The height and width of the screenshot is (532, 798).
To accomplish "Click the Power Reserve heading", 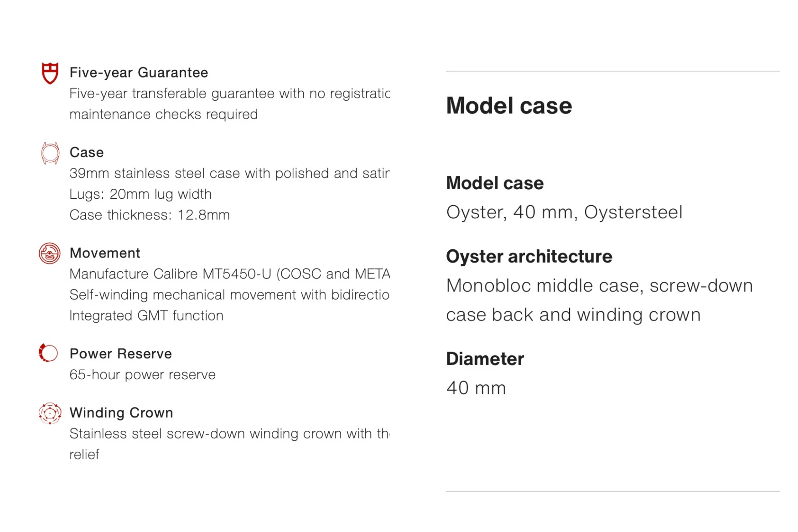I will click(121, 354).
